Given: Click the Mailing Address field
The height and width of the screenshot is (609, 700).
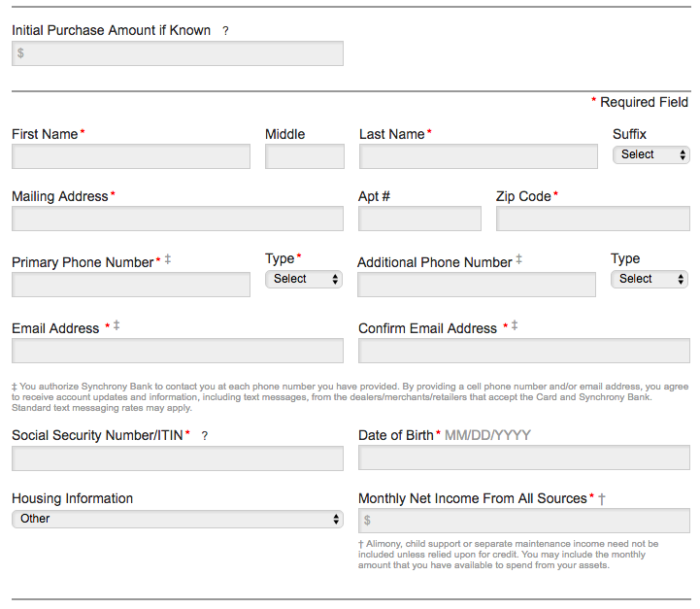Looking at the screenshot, I should 178,219.
